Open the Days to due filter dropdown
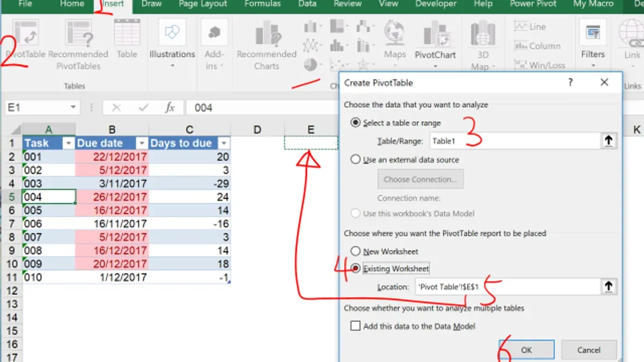644x362 pixels. click(x=224, y=143)
